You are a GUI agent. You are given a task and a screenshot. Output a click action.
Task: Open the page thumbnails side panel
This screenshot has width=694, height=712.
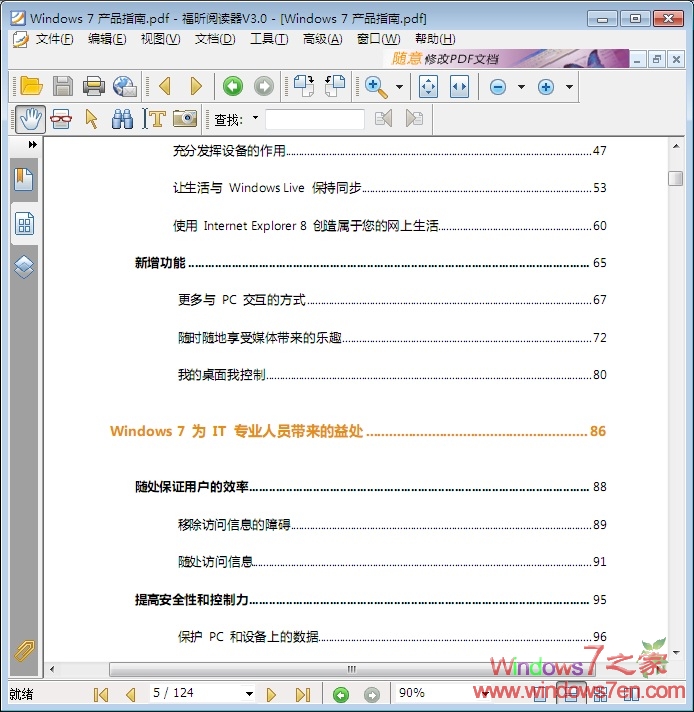click(24, 224)
